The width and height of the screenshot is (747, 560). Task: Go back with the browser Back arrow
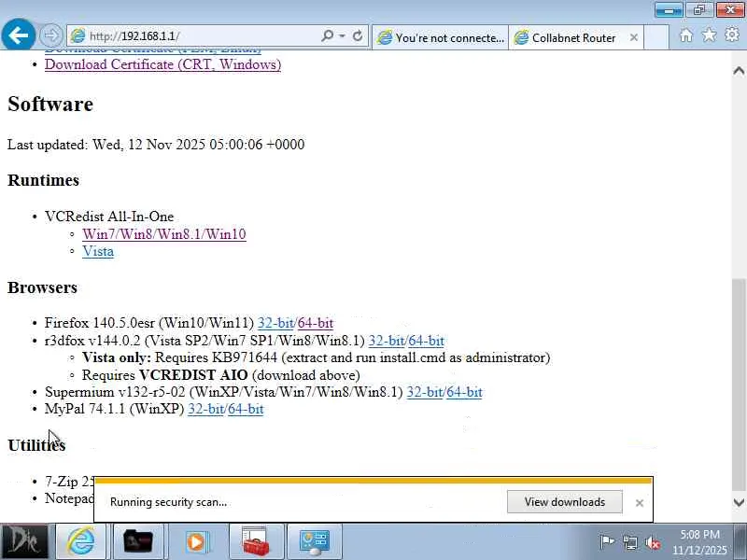coord(18,35)
